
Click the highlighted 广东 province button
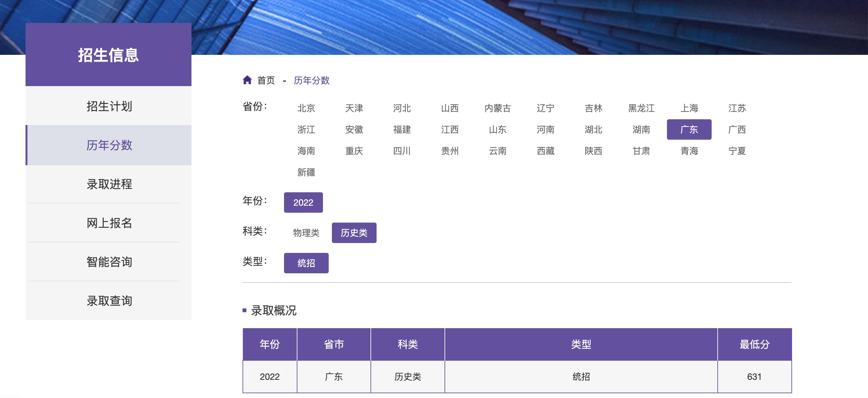[689, 129]
